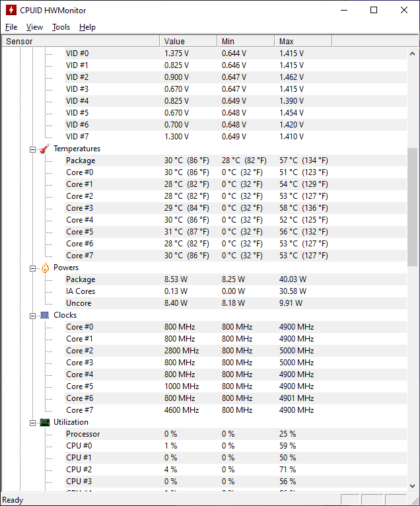This screenshot has width=420, height=506.
Task: Click the 2800 MHz clock value
Action: pyautogui.click(x=182, y=351)
